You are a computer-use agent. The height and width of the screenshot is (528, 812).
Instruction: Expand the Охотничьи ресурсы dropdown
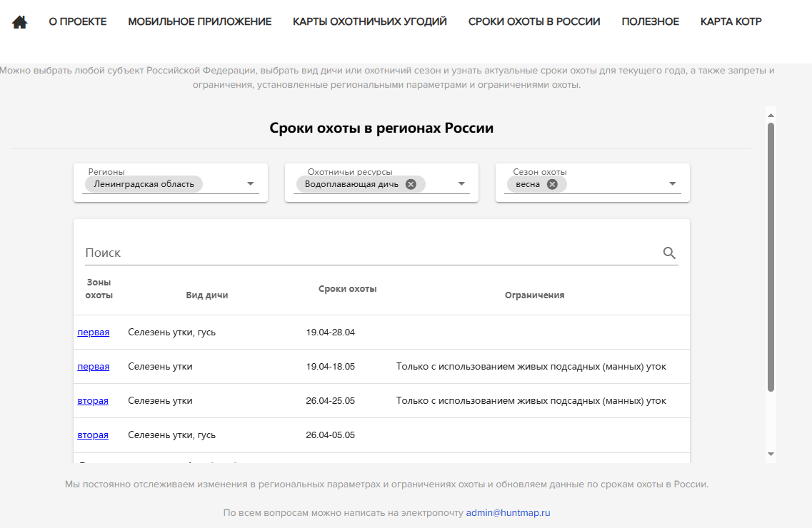[x=461, y=183]
